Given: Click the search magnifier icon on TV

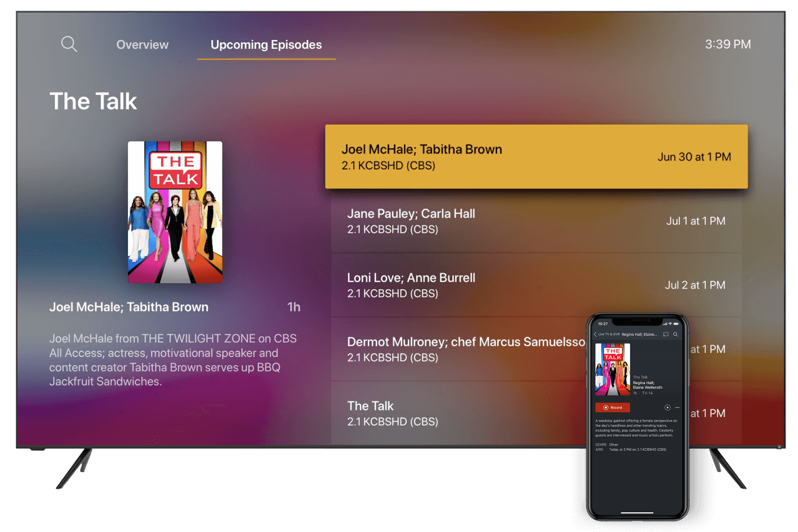Looking at the screenshot, I should tap(69, 44).
